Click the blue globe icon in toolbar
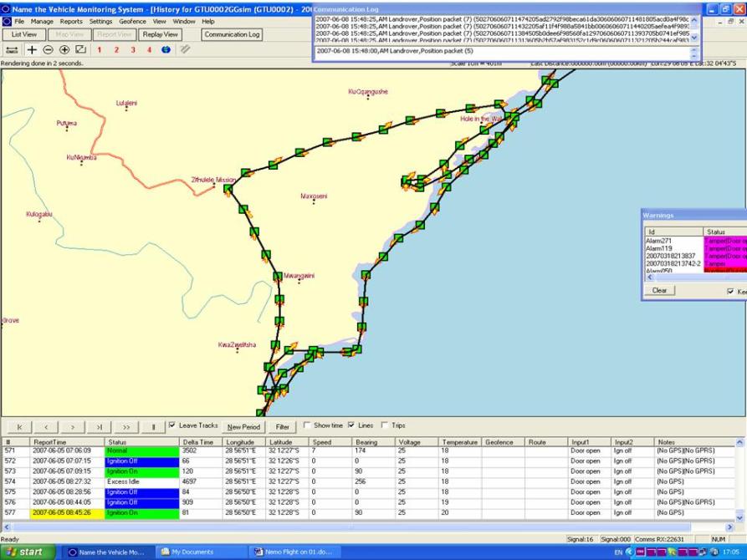The height and width of the screenshot is (560, 747). coord(166,50)
